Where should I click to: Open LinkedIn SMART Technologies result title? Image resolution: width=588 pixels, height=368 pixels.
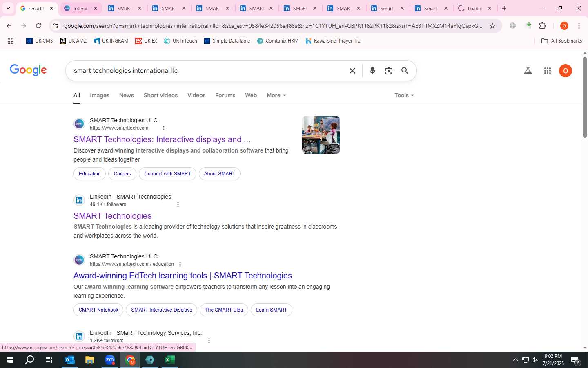click(x=112, y=216)
